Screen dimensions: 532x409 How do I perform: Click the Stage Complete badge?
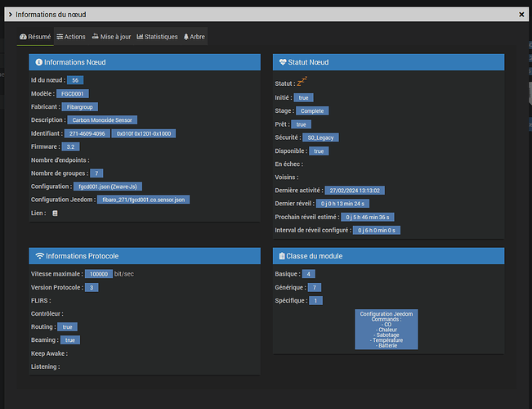pyautogui.click(x=312, y=110)
